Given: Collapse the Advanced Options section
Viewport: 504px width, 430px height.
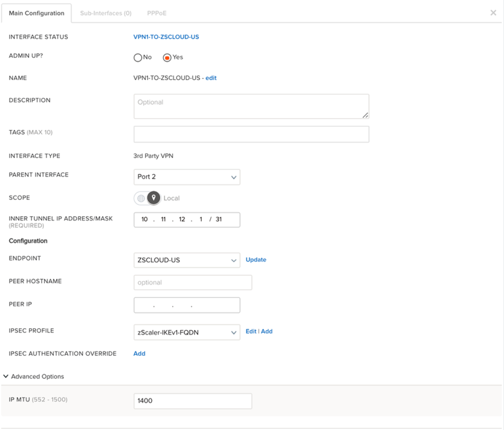Looking at the screenshot, I should [6, 376].
